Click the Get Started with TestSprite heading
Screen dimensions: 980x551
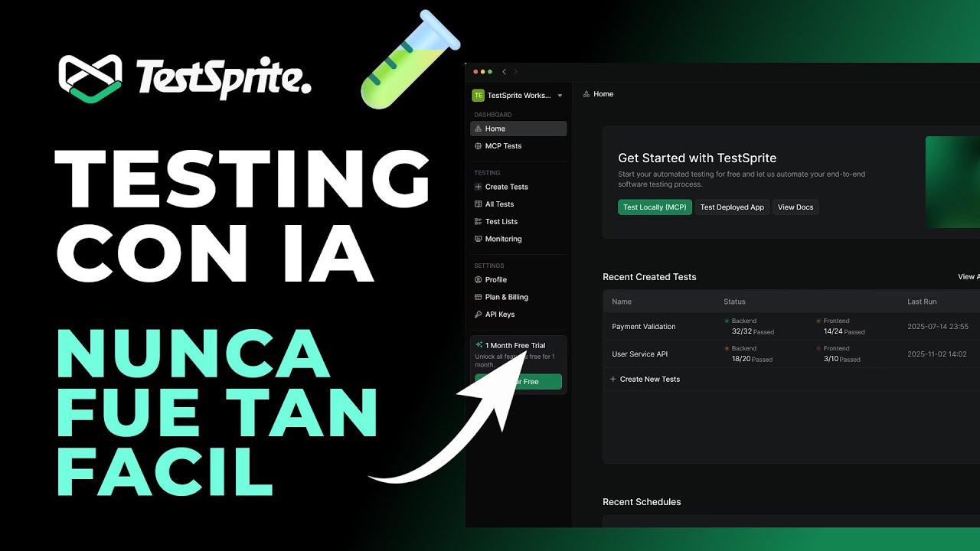click(x=697, y=158)
